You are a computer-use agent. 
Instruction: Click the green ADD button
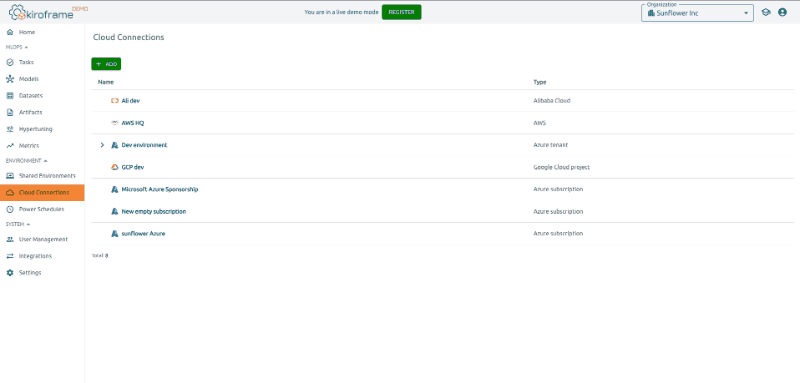click(106, 64)
